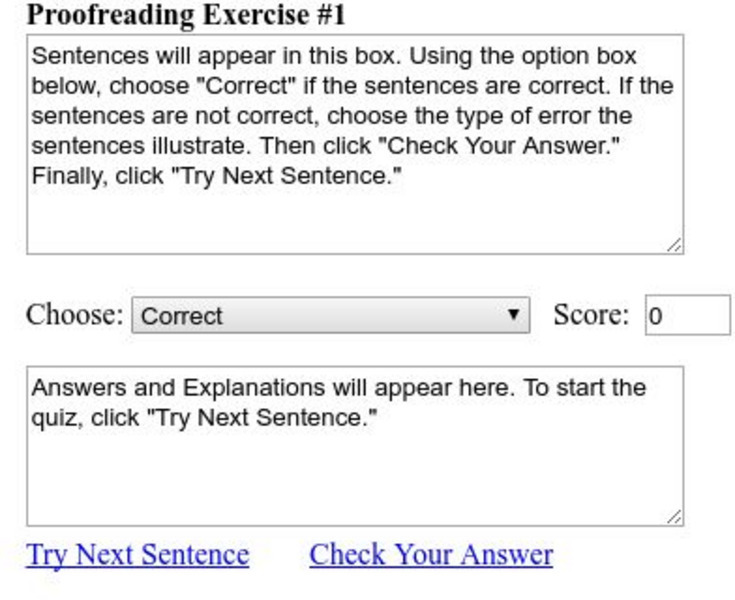The image size is (735, 600).
Task: Click the "Check Your Answer" link
Action: click(x=430, y=554)
